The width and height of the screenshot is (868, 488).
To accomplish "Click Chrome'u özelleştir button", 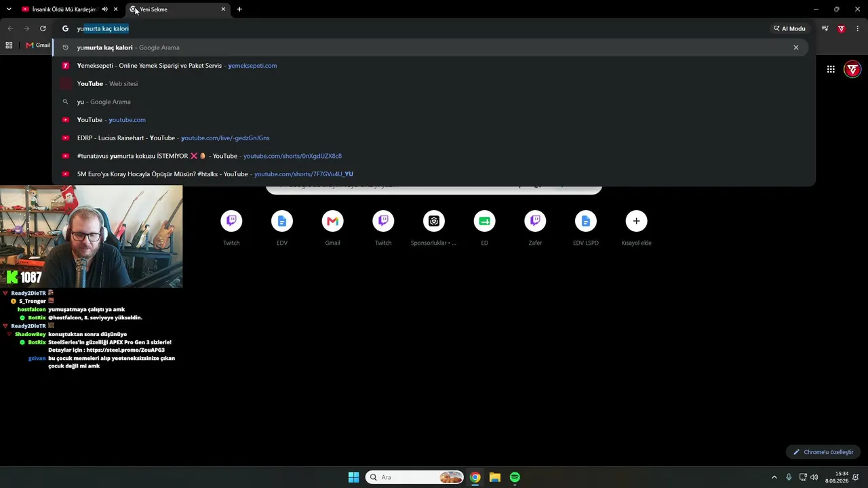I will point(823,452).
